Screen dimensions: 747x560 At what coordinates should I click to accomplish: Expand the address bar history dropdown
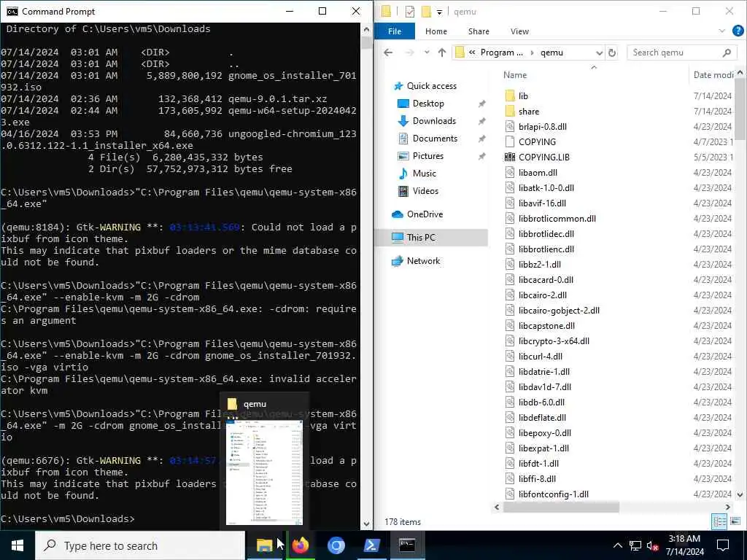tap(599, 52)
